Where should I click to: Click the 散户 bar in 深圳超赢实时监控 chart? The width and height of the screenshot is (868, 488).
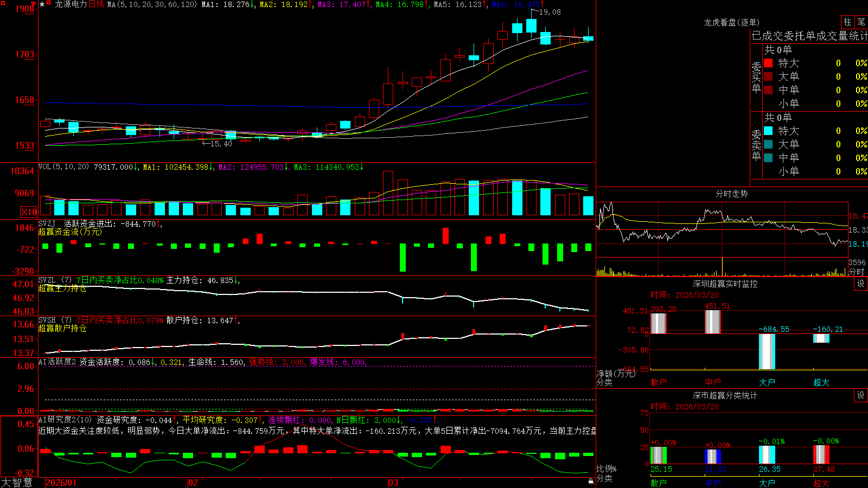(659, 324)
